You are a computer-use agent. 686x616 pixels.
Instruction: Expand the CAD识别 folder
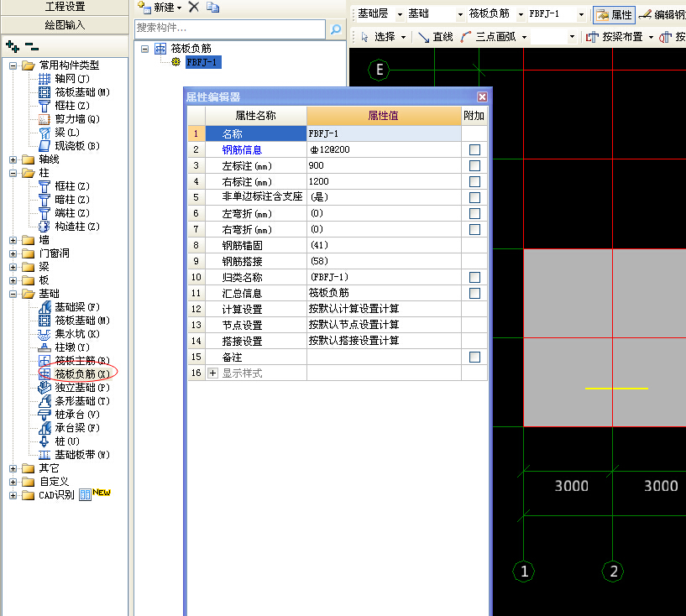click(13, 495)
